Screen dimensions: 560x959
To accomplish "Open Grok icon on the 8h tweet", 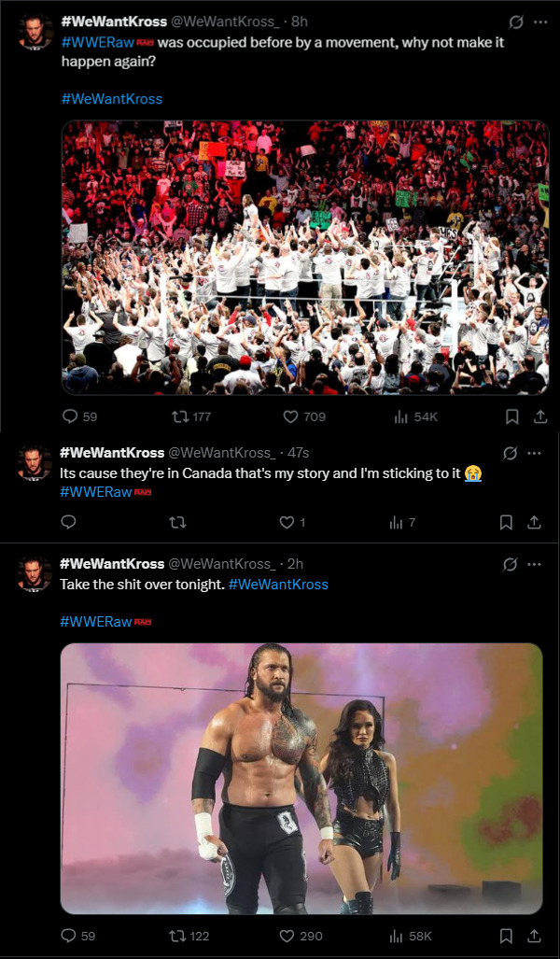I will click(x=515, y=21).
